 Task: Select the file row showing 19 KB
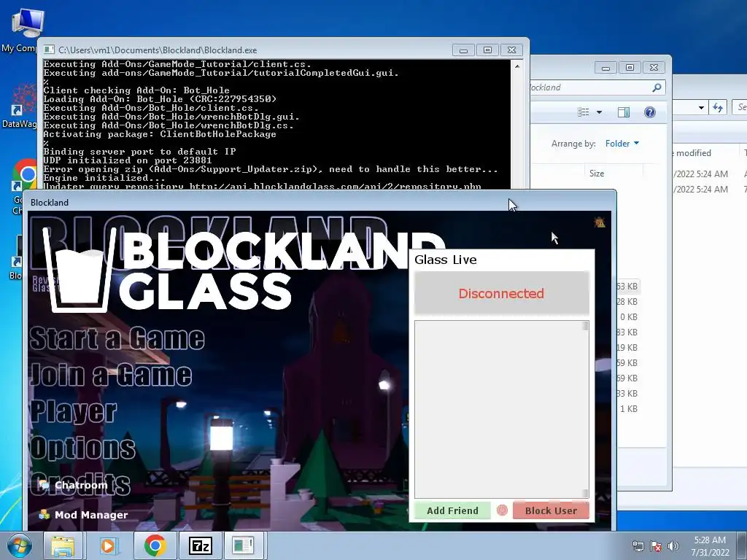pyautogui.click(x=628, y=348)
